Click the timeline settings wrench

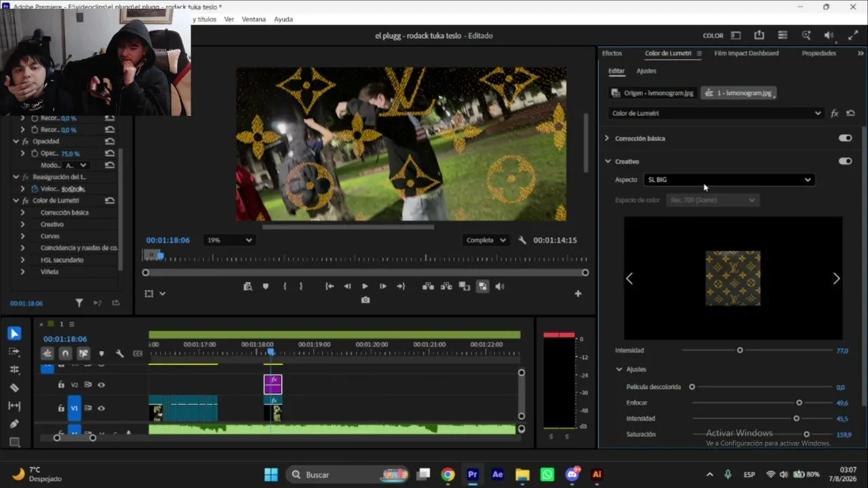pyautogui.click(x=119, y=353)
